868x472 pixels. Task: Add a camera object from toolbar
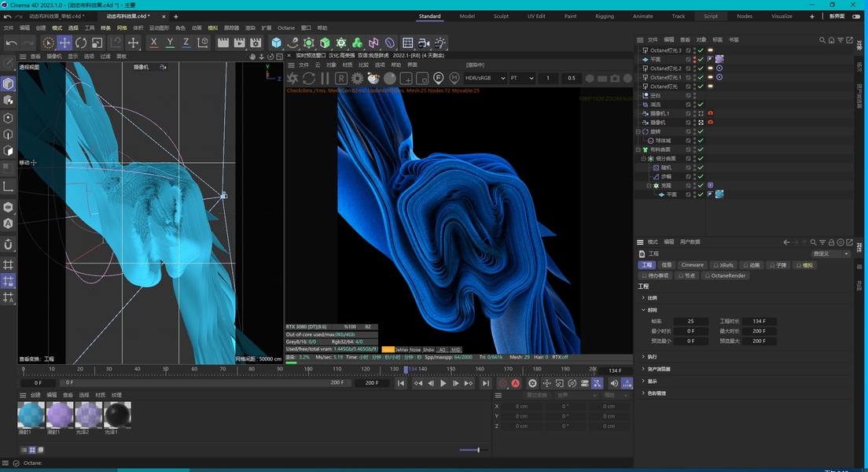[424, 42]
